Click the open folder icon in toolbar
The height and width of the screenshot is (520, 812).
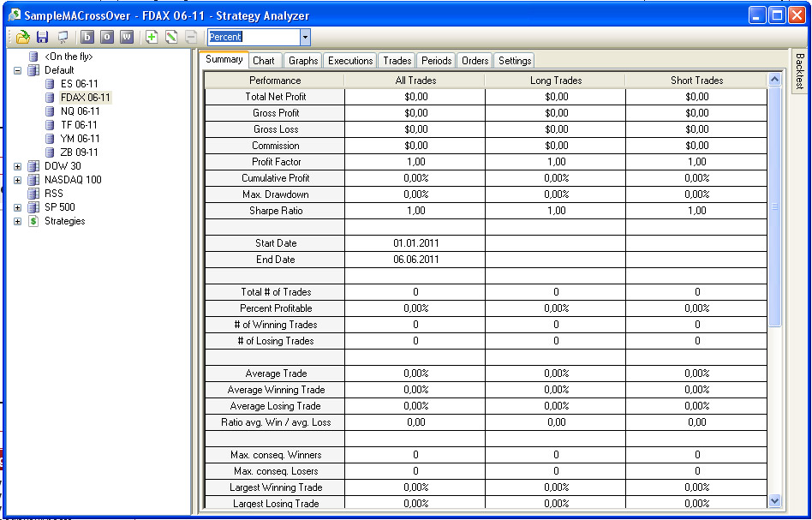(23, 37)
